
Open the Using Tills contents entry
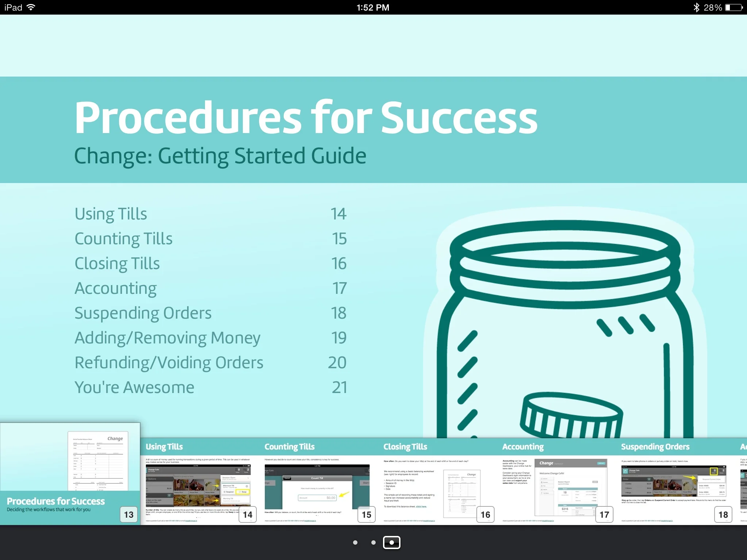pyautogui.click(x=111, y=214)
